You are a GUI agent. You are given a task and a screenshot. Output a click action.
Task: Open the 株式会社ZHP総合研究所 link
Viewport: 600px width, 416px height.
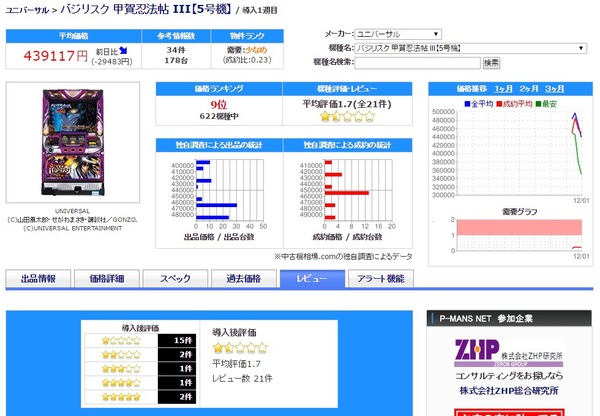click(x=509, y=391)
